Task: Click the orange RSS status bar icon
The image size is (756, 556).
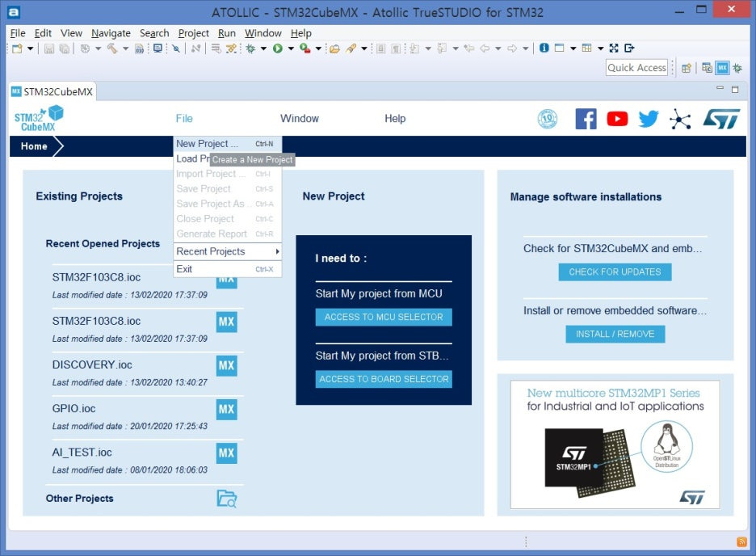Action: (742, 542)
